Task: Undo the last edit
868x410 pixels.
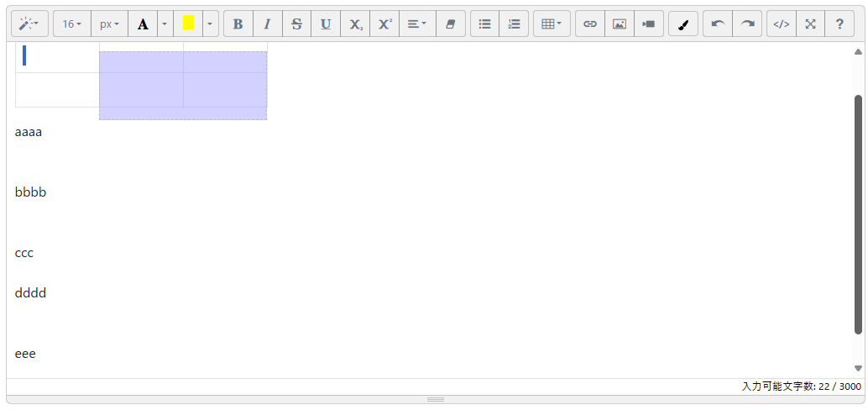Action: [718, 24]
